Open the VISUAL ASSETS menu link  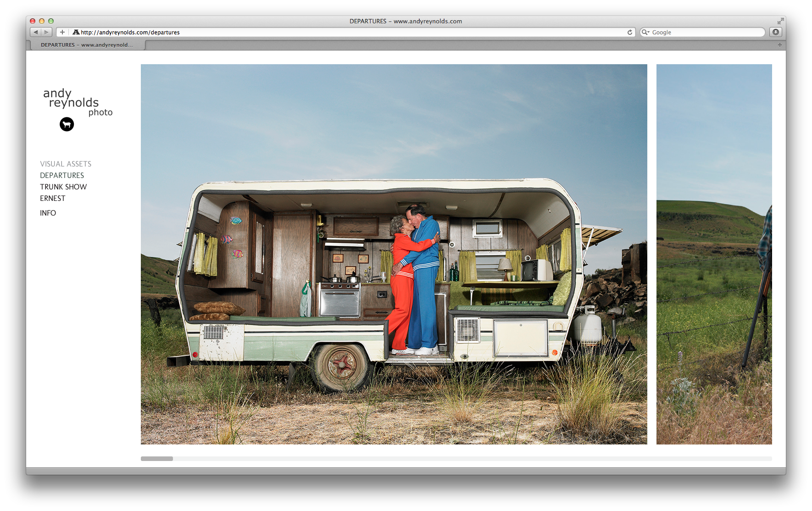66,164
